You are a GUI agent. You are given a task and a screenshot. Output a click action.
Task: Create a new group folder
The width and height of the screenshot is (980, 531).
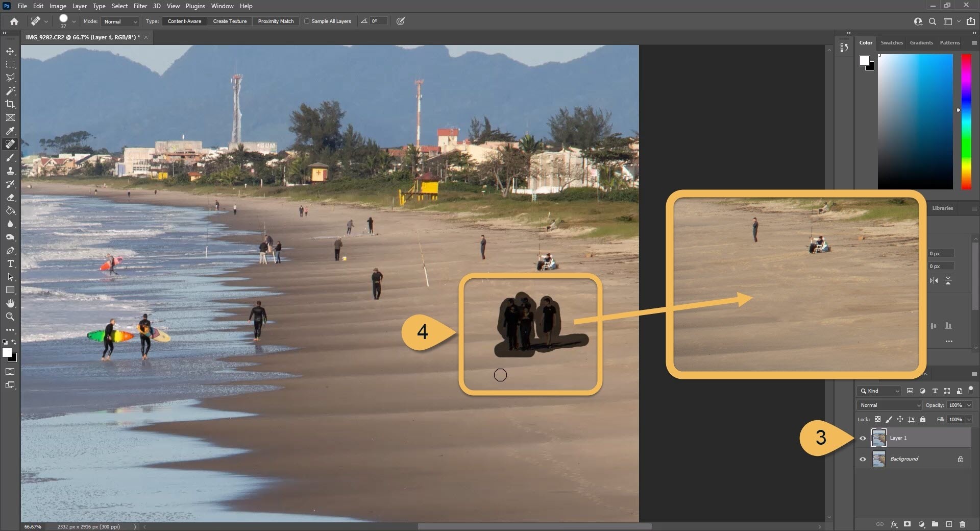(x=935, y=524)
